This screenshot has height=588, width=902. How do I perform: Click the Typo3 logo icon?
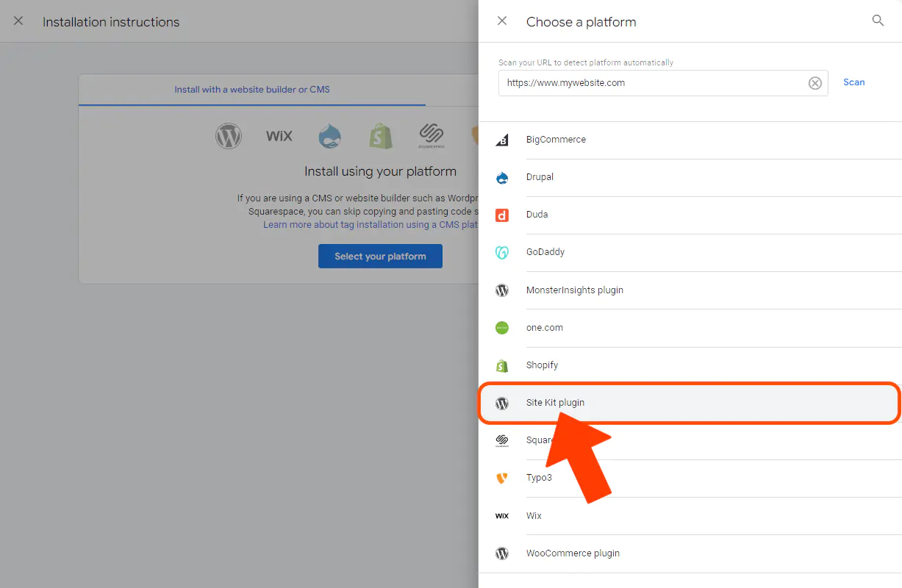point(502,478)
